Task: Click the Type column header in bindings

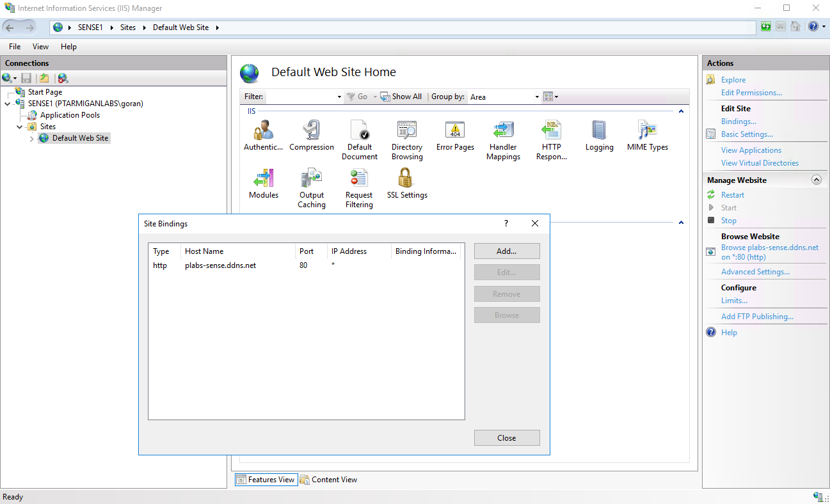Action: point(164,251)
